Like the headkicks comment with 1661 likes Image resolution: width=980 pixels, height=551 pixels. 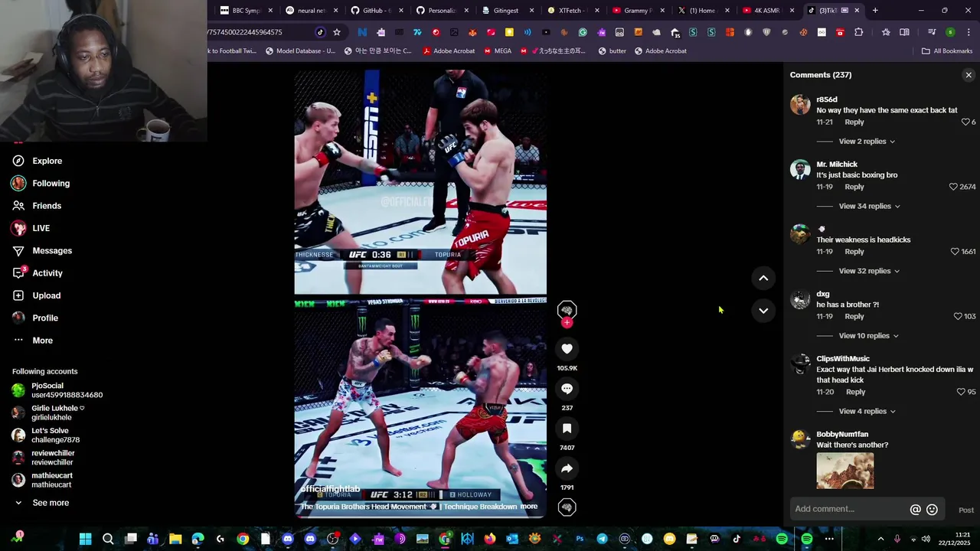point(955,252)
